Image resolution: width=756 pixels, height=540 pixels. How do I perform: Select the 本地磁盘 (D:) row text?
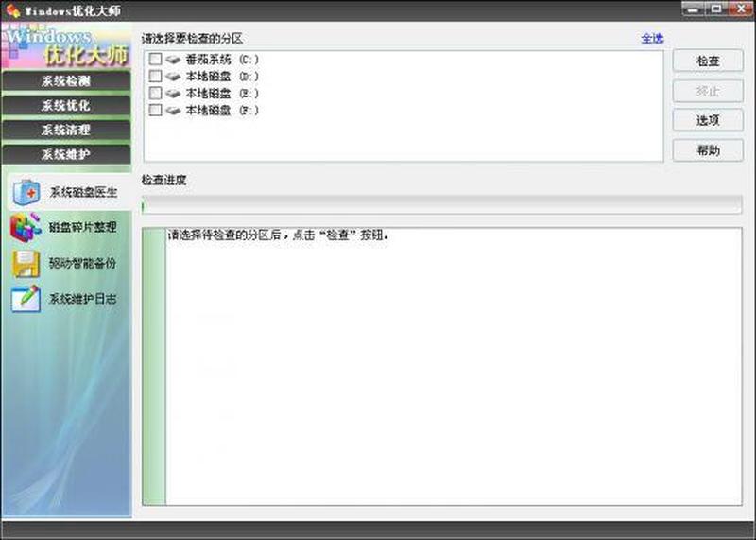point(222,77)
